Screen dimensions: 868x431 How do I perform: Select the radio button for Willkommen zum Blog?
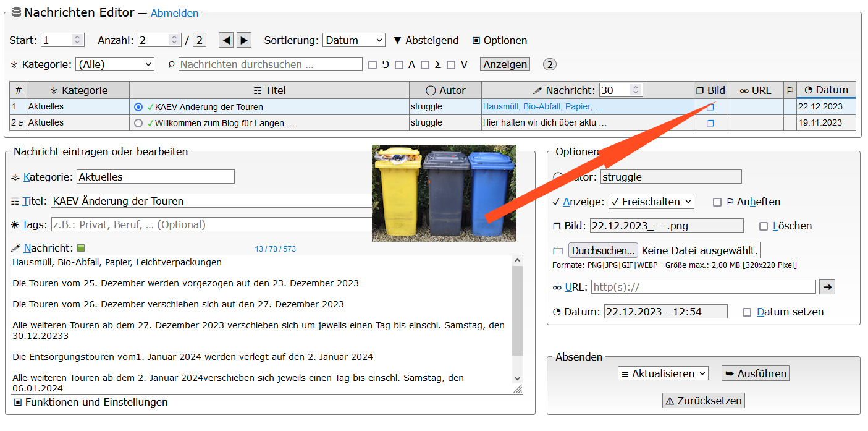(138, 123)
